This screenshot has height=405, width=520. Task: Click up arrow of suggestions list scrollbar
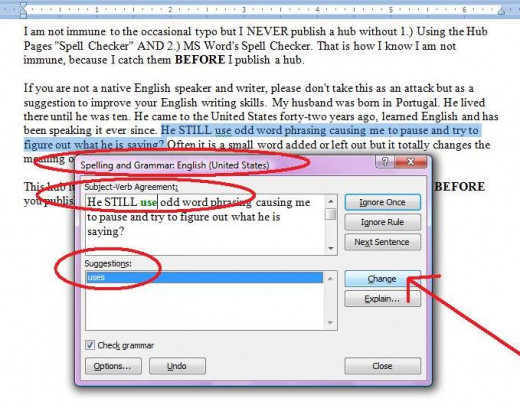tap(330, 278)
